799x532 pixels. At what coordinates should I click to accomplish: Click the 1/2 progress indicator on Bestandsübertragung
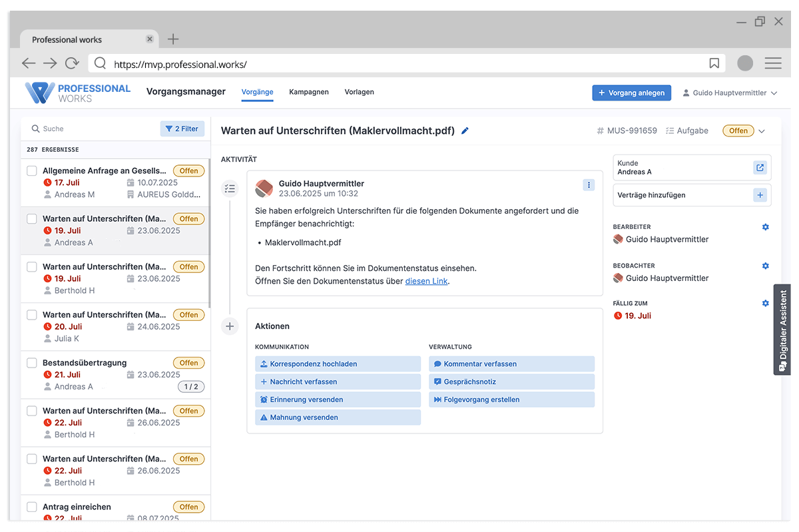pos(191,386)
